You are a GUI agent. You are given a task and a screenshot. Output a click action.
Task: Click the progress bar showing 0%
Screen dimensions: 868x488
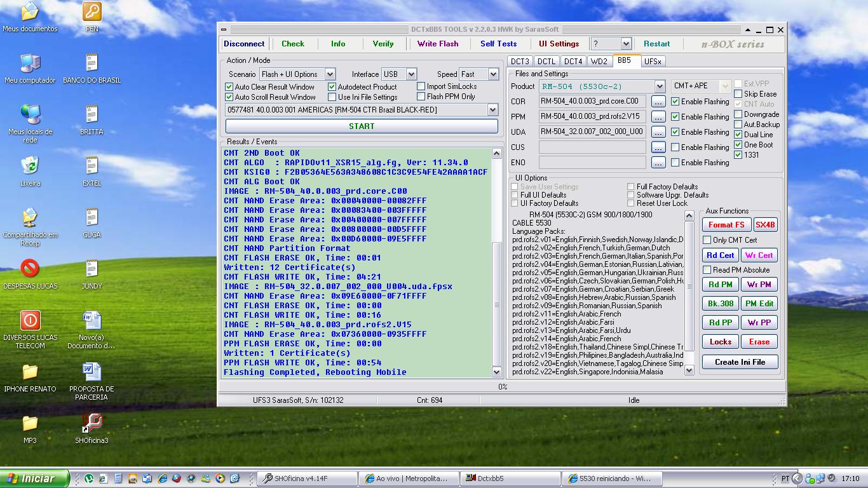(502, 386)
